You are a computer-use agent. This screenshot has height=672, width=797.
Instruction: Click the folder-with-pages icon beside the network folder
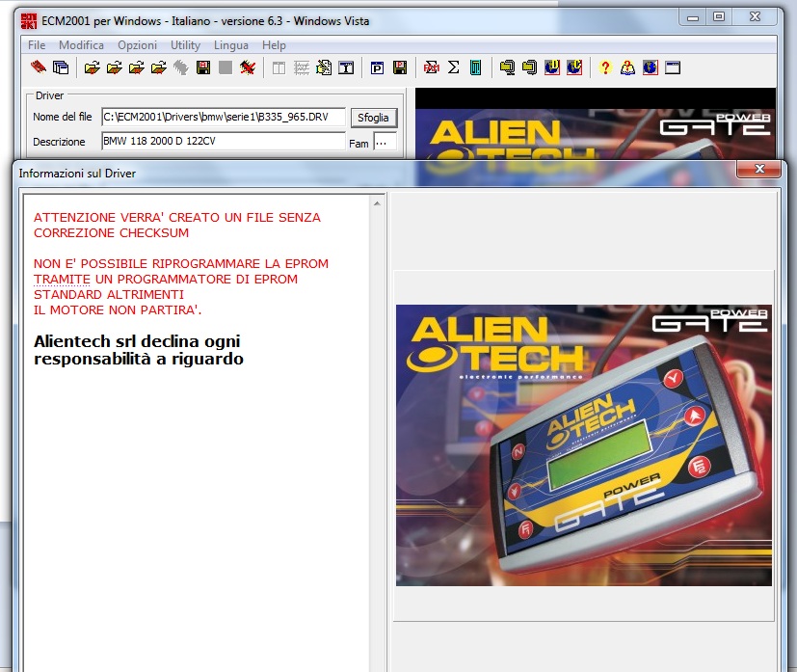pos(530,67)
